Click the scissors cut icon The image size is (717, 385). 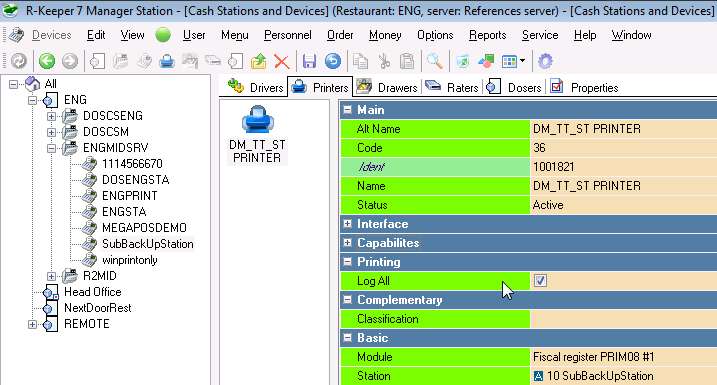click(x=384, y=61)
